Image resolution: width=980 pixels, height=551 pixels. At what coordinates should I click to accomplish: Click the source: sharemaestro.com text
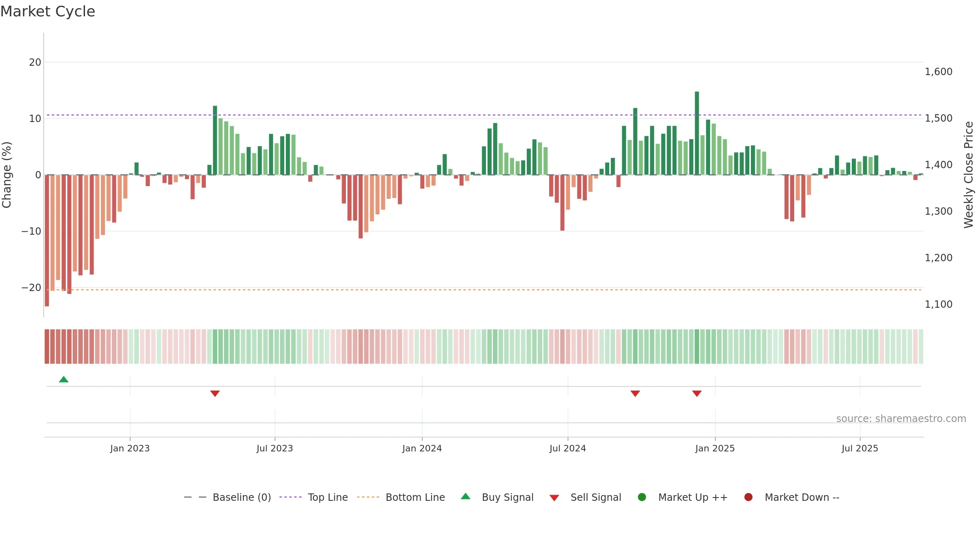click(901, 419)
